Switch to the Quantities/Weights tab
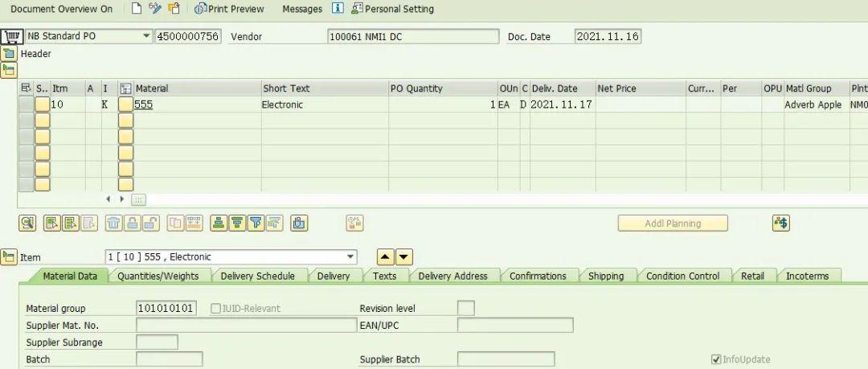Viewport: 868px width, 369px height. [x=158, y=276]
